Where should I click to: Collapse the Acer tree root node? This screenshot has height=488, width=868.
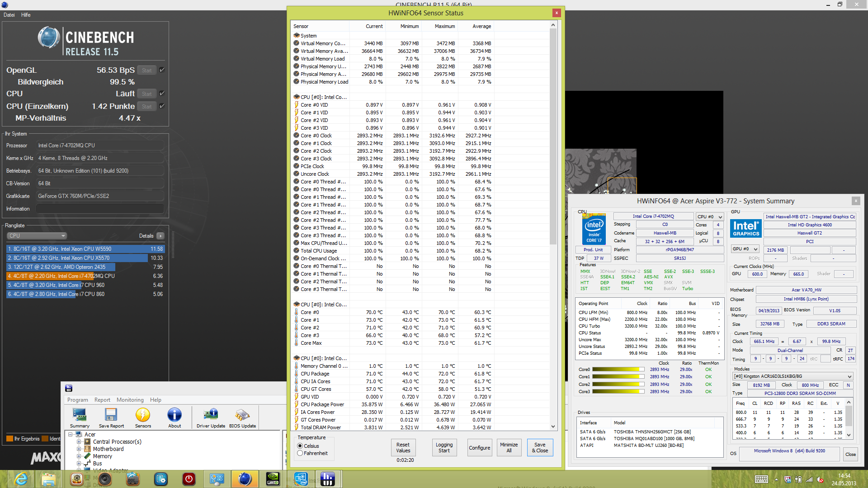[71, 435]
